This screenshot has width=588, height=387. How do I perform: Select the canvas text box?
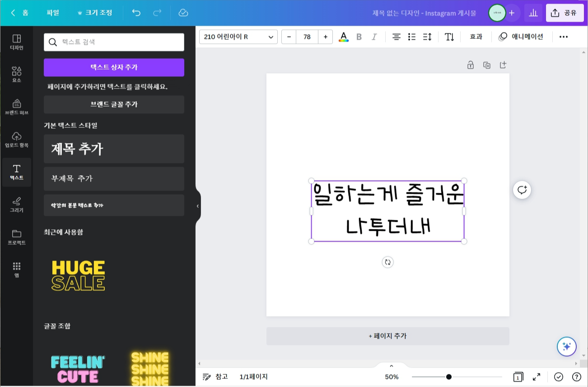[387, 211]
